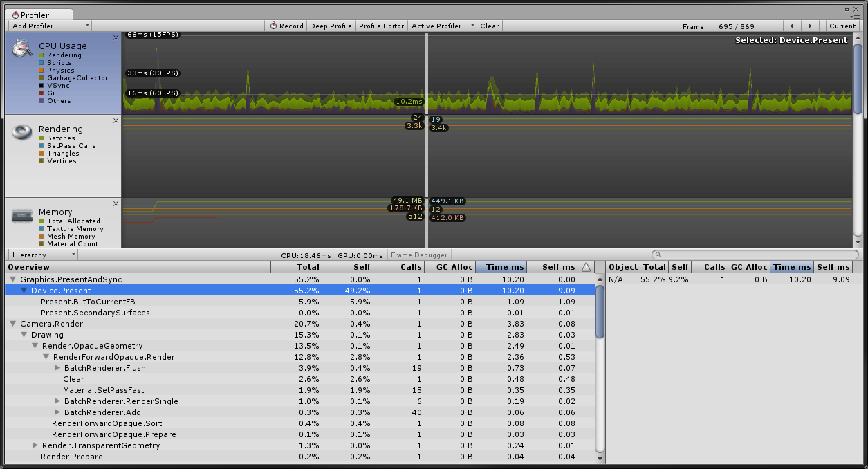The height and width of the screenshot is (469, 868).
Task: Enable Deep Profile mode
Action: coord(331,26)
